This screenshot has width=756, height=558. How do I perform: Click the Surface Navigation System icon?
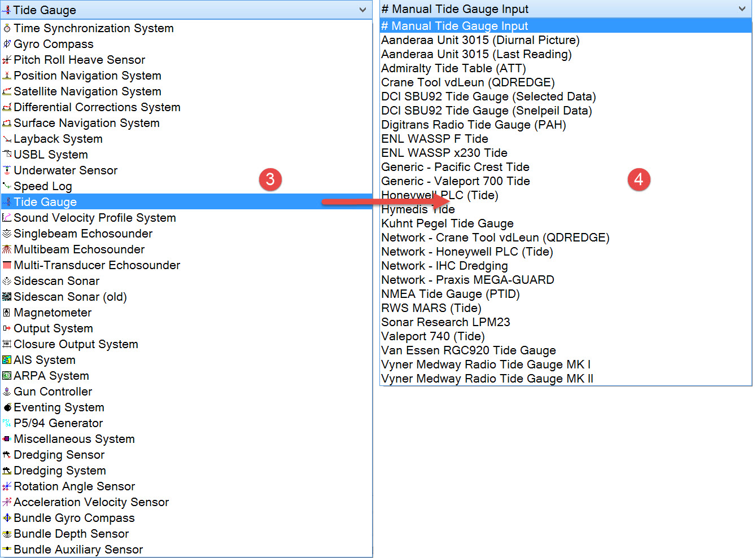[x=7, y=123]
